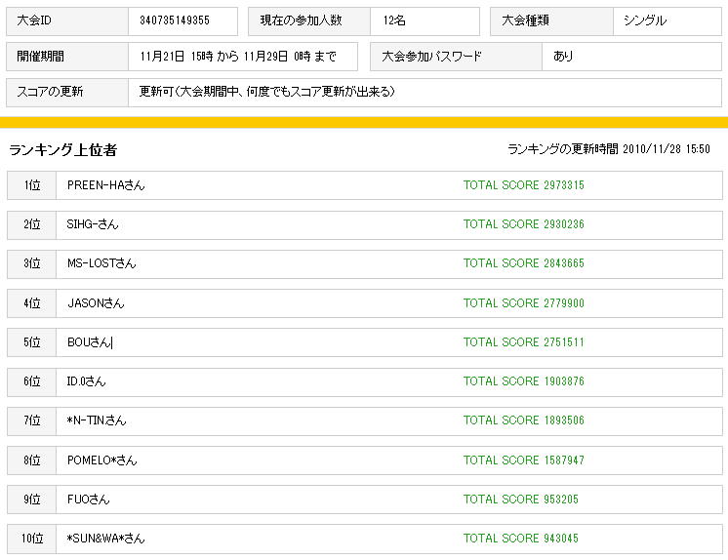Image resolution: width=728 pixels, height=560 pixels.
Task: Click the ranking update timestamp 2010/11/28 15:50
Action: click(666, 149)
